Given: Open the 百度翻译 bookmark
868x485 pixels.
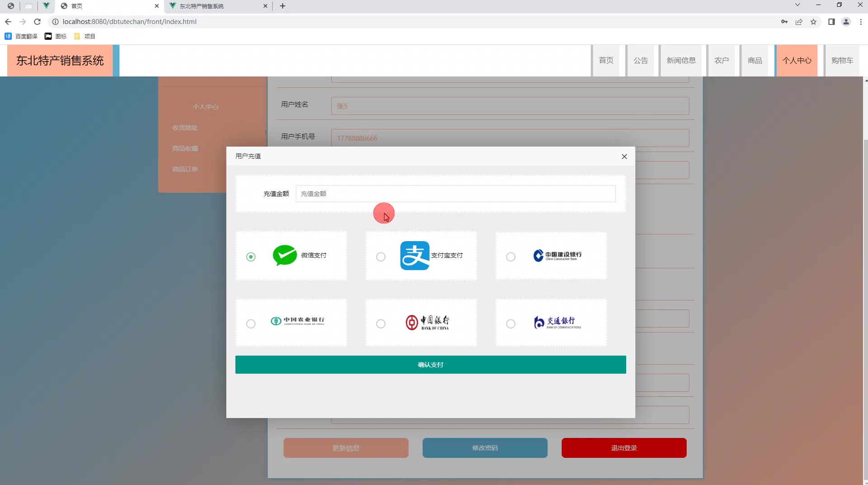Looking at the screenshot, I should pyautogui.click(x=21, y=36).
